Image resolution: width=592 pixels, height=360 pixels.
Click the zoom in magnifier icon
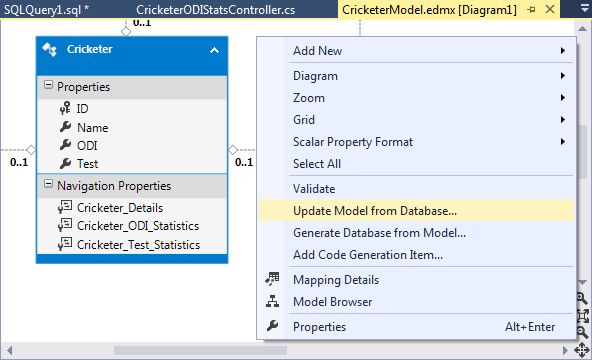582,298
